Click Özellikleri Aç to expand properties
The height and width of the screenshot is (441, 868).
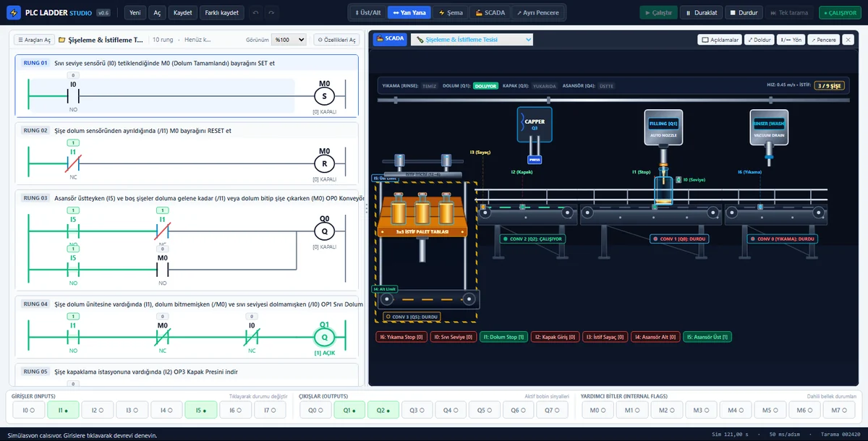click(336, 40)
